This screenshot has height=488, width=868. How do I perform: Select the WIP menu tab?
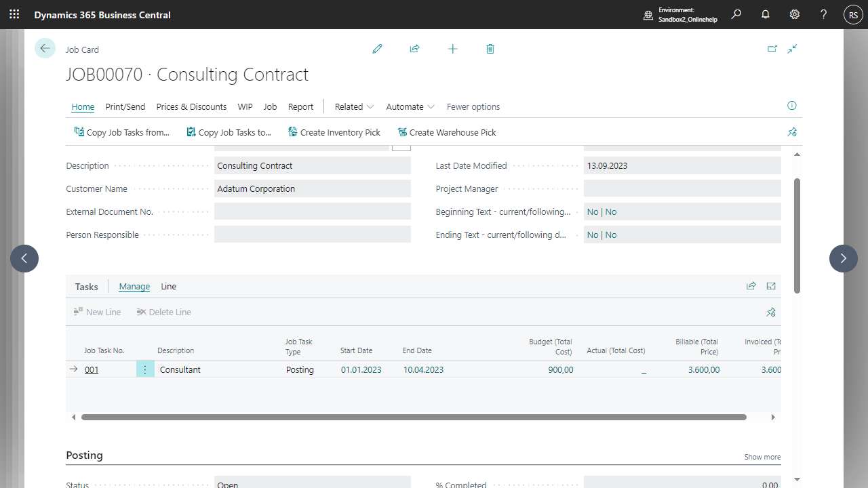point(245,106)
